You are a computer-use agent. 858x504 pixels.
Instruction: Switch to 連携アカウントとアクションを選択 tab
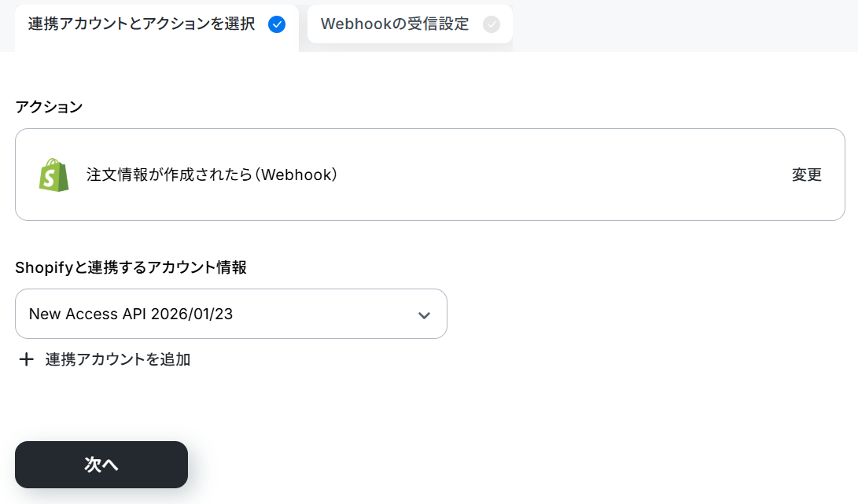tap(157, 26)
